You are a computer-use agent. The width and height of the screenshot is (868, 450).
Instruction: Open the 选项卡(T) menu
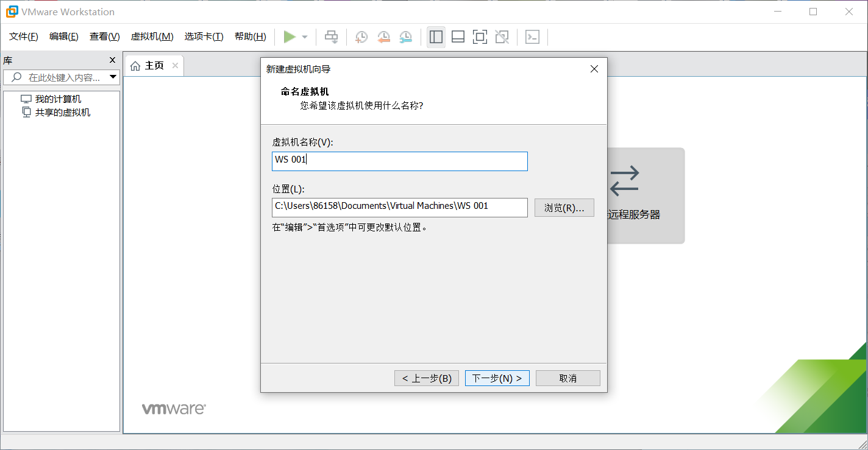pyautogui.click(x=204, y=37)
